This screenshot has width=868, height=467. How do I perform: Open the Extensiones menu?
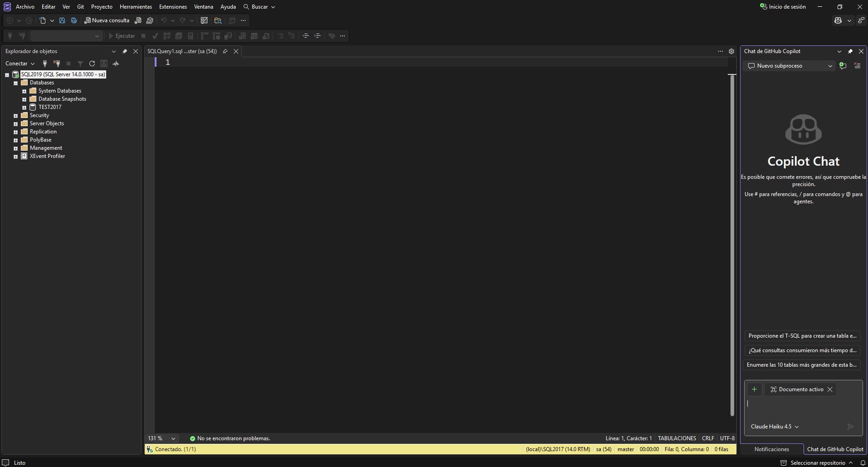pos(173,7)
